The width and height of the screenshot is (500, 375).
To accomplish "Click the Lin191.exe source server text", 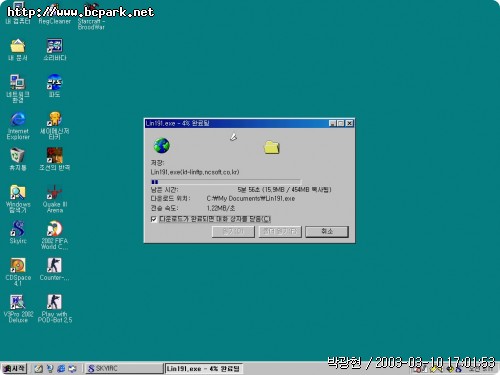I will [x=195, y=172].
